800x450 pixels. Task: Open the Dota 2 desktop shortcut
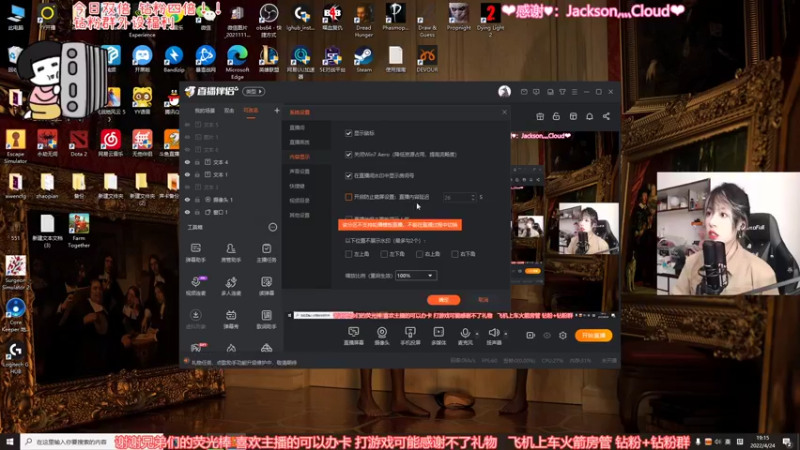[x=79, y=143]
